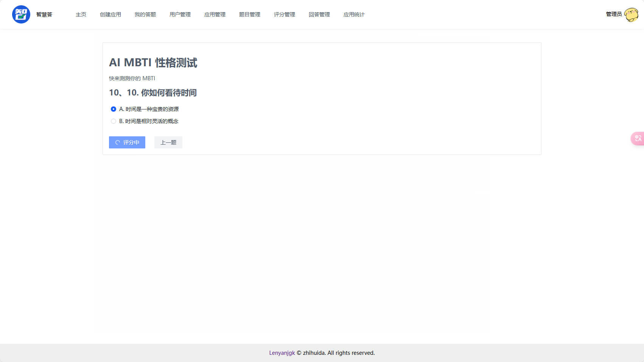Open 应用管理 from the navigation bar

click(x=215, y=14)
